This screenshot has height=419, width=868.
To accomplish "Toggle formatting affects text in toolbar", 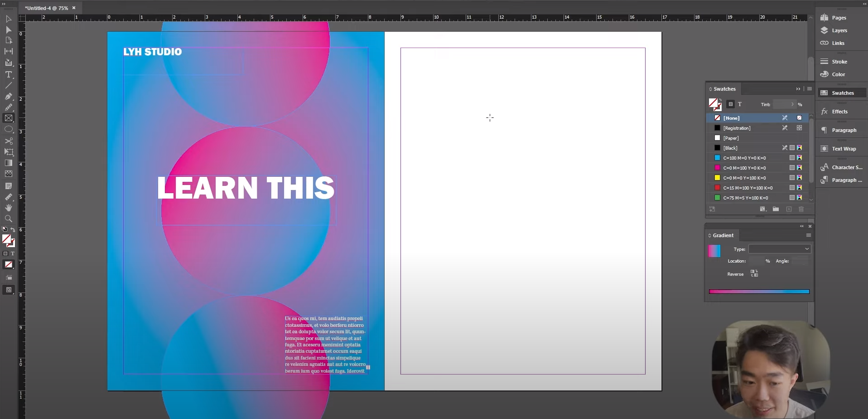I will 13,253.
